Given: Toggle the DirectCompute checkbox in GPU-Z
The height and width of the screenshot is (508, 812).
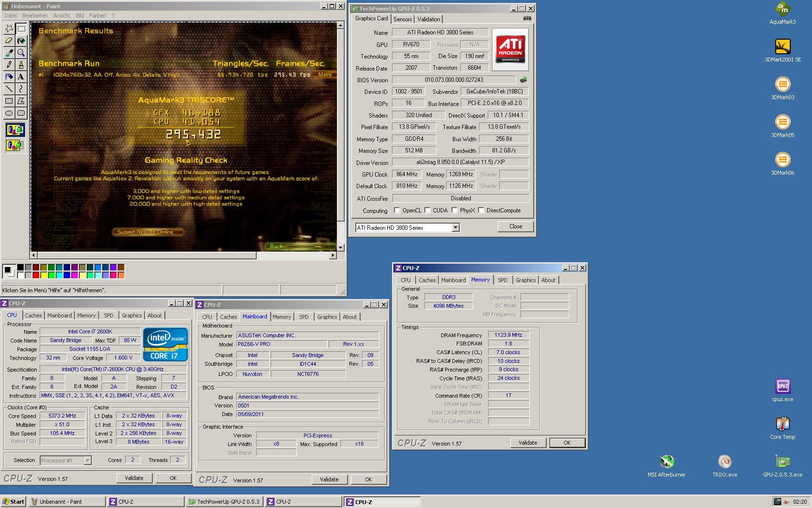Looking at the screenshot, I should pyautogui.click(x=481, y=210).
